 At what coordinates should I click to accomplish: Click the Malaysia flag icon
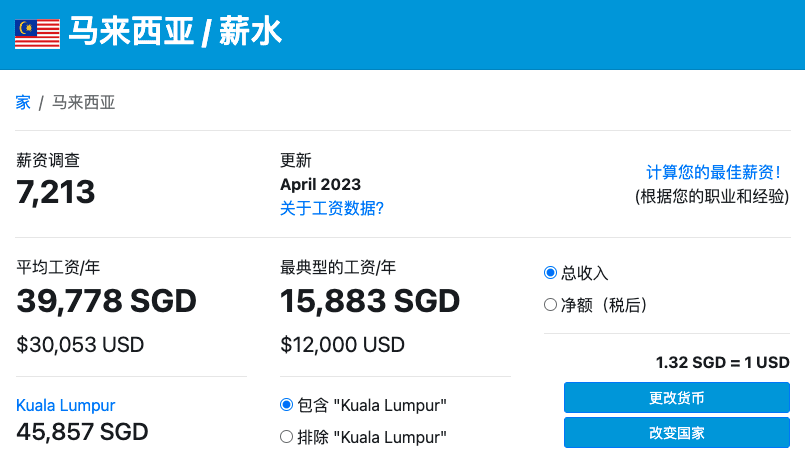(x=37, y=34)
